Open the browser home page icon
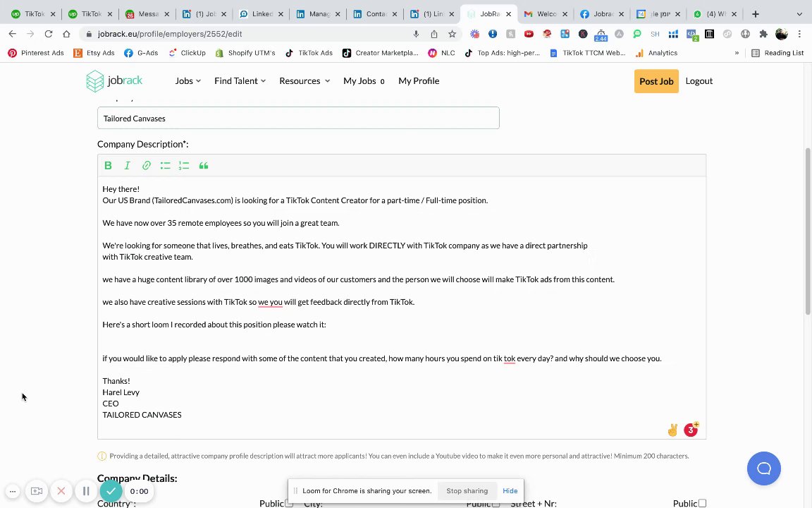This screenshot has width=812, height=508. 66,34
